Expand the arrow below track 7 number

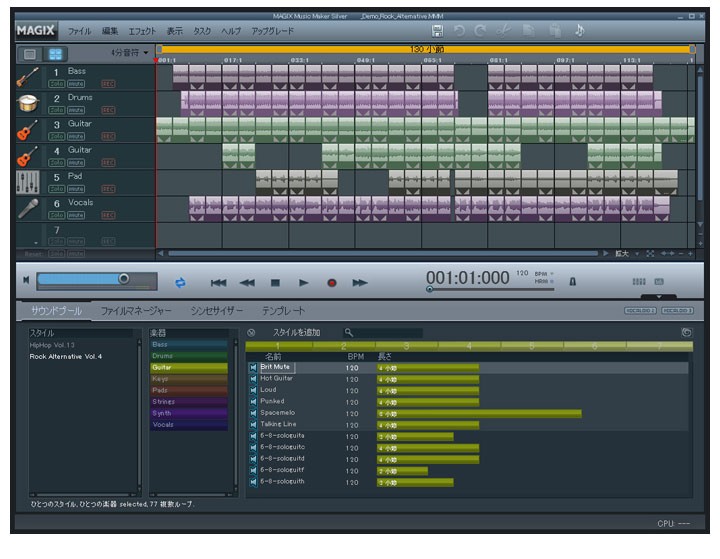pos(36,243)
